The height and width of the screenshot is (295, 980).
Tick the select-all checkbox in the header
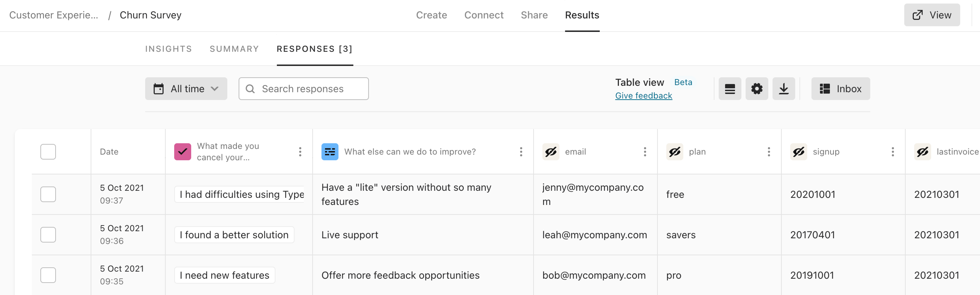pyautogui.click(x=48, y=152)
